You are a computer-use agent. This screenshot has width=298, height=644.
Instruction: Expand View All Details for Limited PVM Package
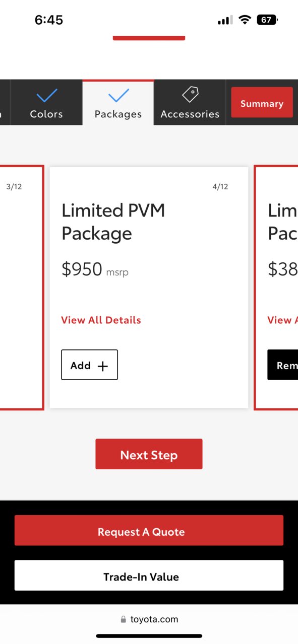(101, 320)
